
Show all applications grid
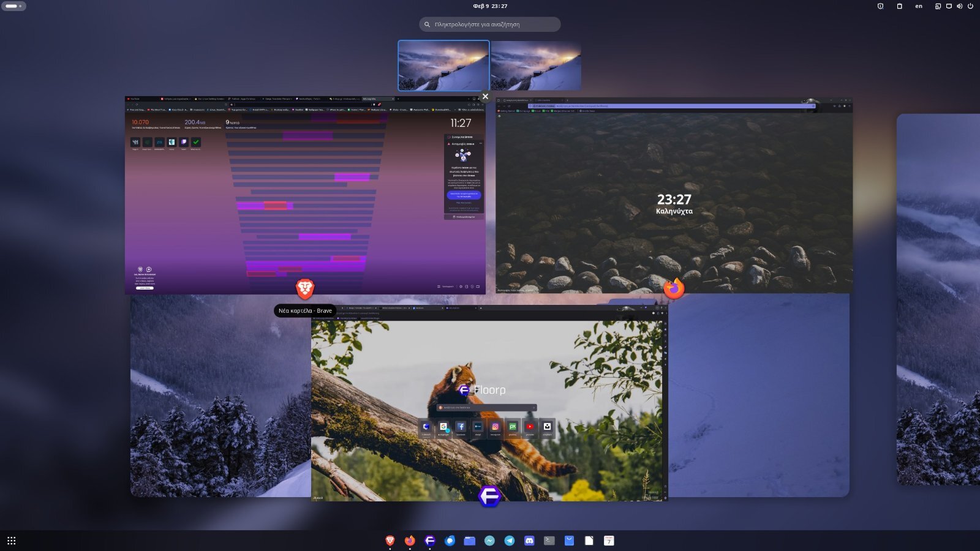click(x=11, y=541)
